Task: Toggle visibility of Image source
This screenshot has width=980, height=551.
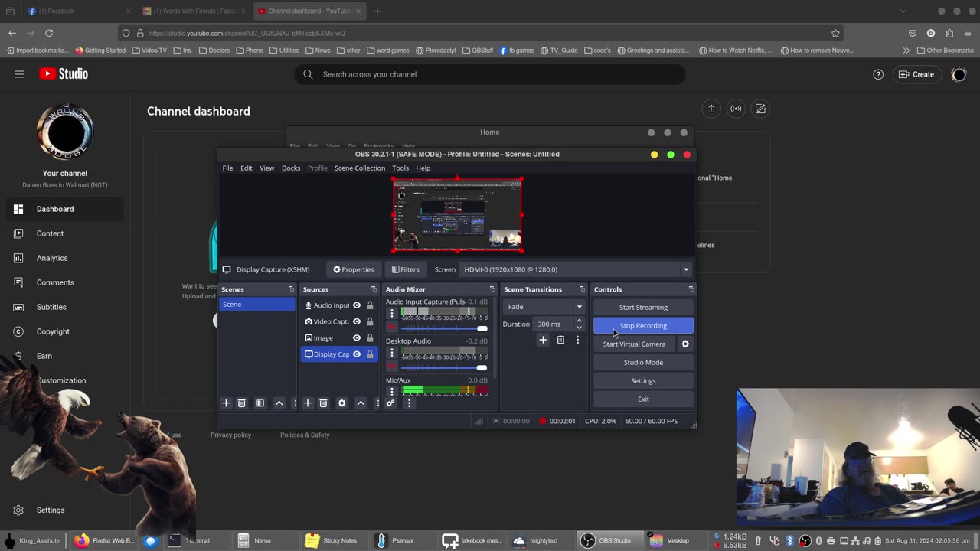Action: pos(357,337)
